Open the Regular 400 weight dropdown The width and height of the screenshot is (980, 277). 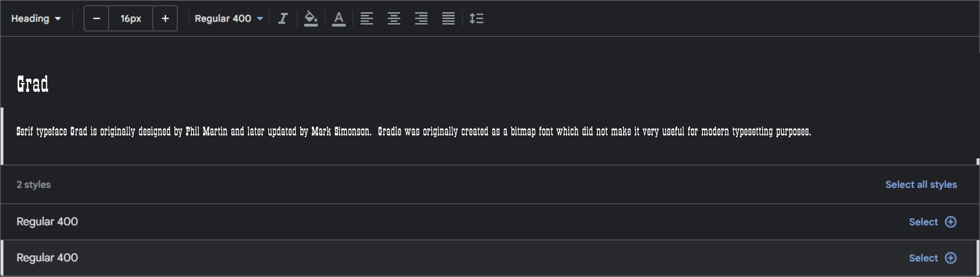229,18
